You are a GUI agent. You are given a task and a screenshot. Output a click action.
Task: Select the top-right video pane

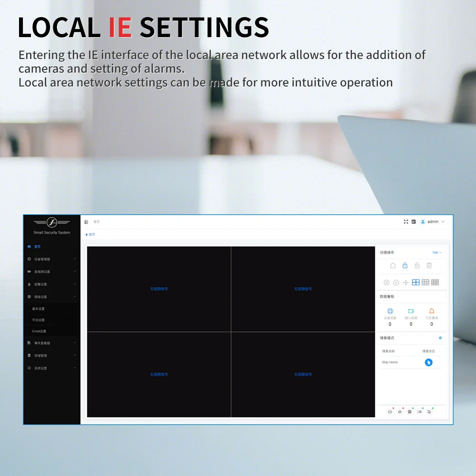click(x=303, y=289)
